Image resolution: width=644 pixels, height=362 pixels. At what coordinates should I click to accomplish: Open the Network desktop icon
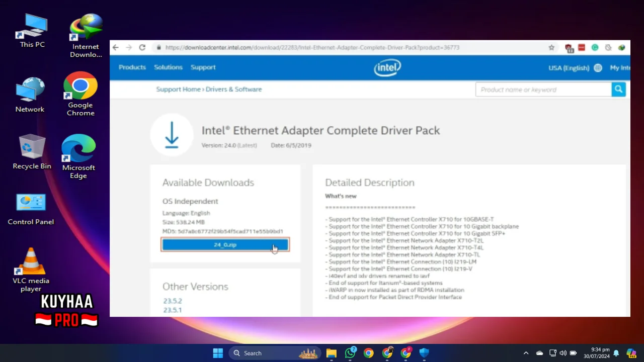30,95
